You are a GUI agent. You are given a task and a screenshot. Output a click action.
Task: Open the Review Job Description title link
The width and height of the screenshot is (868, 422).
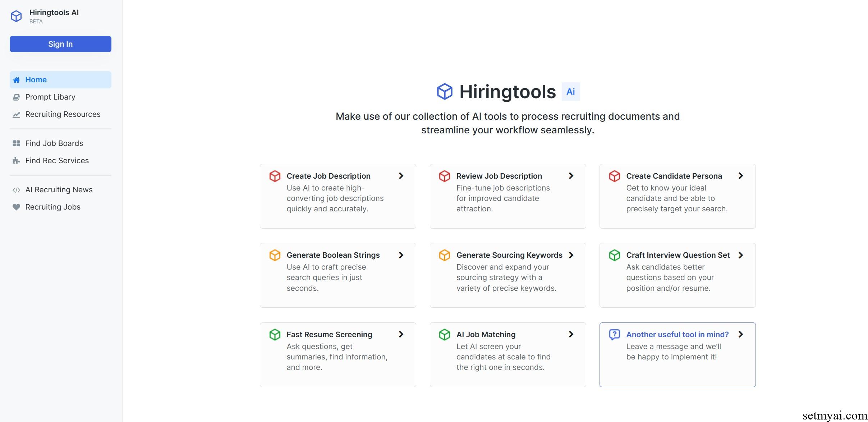[x=499, y=176]
